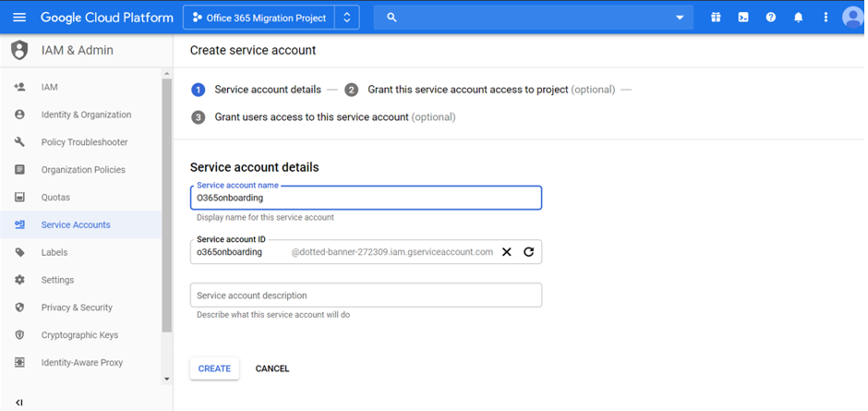Collapse the sidebar with bottom arrow

19,403
